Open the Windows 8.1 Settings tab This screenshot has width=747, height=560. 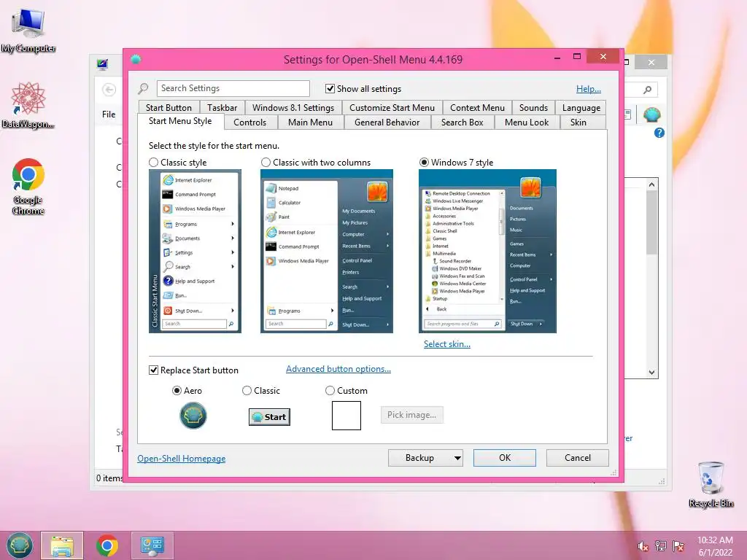pyautogui.click(x=293, y=108)
